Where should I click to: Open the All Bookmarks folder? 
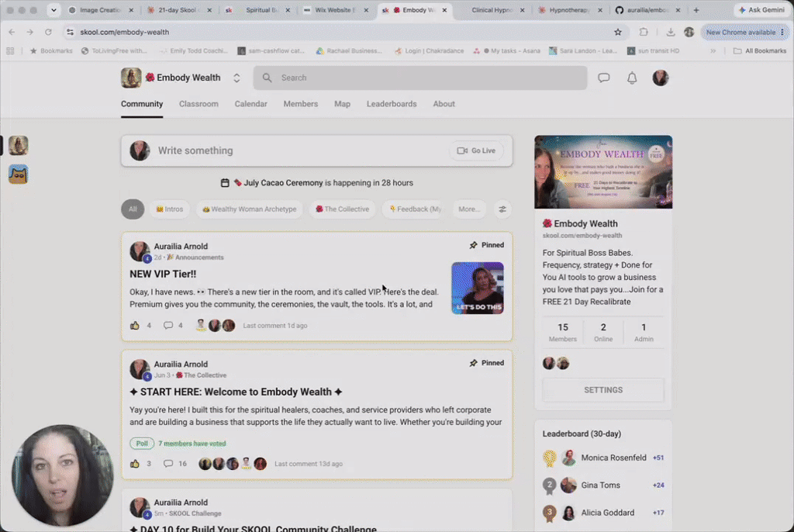pos(760,50)
